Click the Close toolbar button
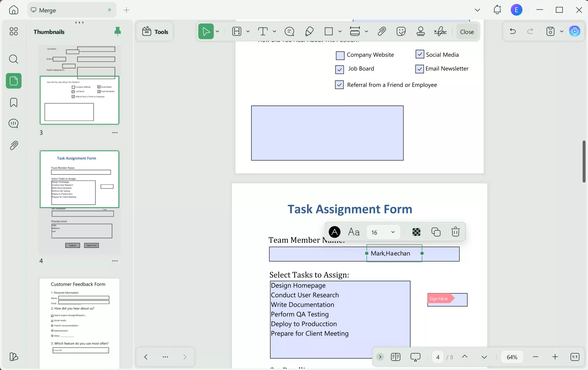Viewport: 588px width, 370px height. [x=467, y=32]
